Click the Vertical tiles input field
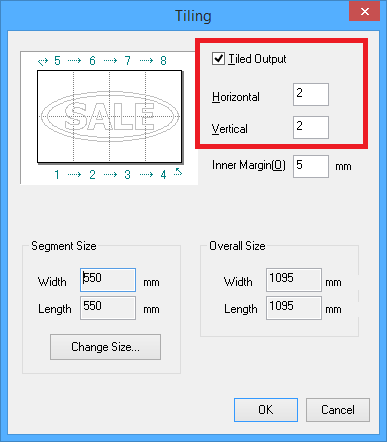The height and width of the screenshot is (442, 387). (311, 127)
